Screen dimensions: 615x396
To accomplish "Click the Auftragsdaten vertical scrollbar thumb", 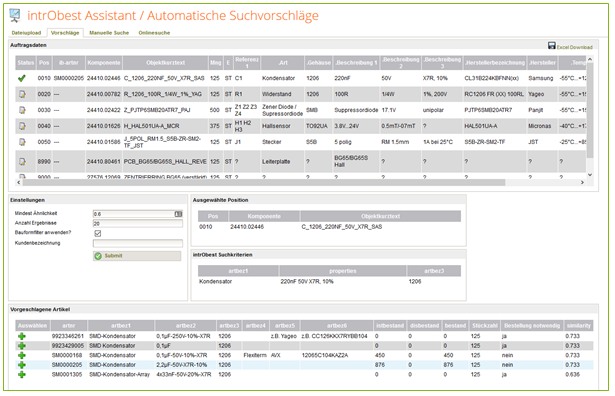I will click(x=590, y=110).
